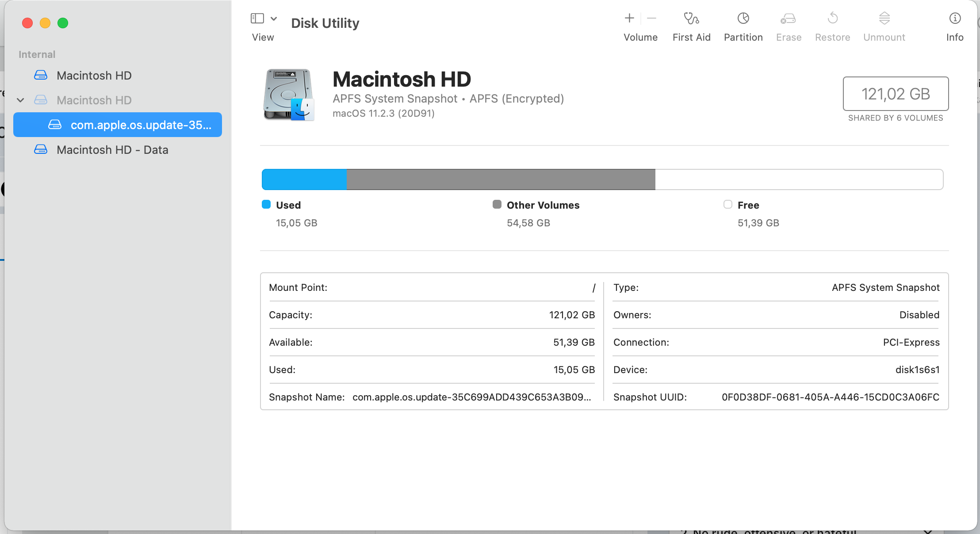Add a volume with plus icon

[629, 19]
